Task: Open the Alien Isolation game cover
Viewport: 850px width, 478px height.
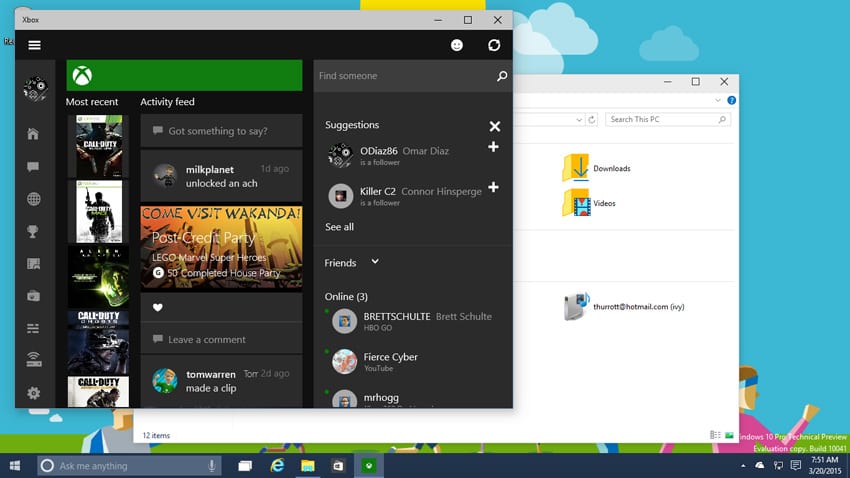Action: (x=98, y=277)
